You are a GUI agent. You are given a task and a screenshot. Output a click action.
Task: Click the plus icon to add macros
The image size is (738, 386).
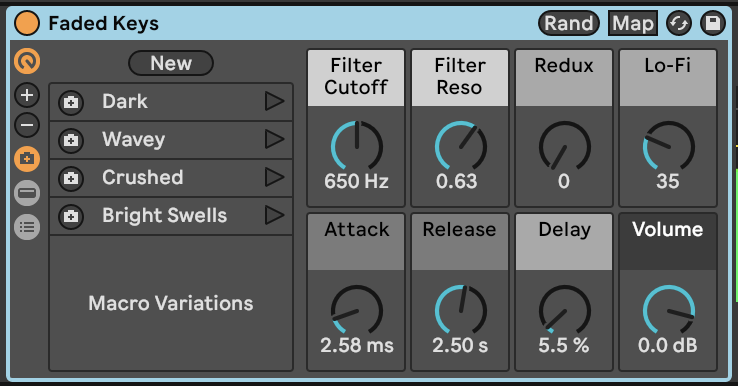27,95
